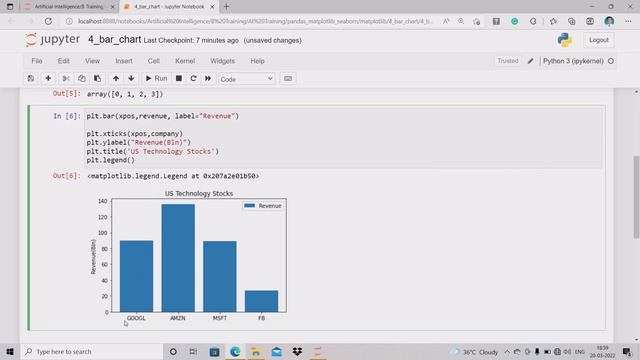The width and height of the screenshot is (640, 360).
Task: Open browser collections icon
Action: point(571,21)
